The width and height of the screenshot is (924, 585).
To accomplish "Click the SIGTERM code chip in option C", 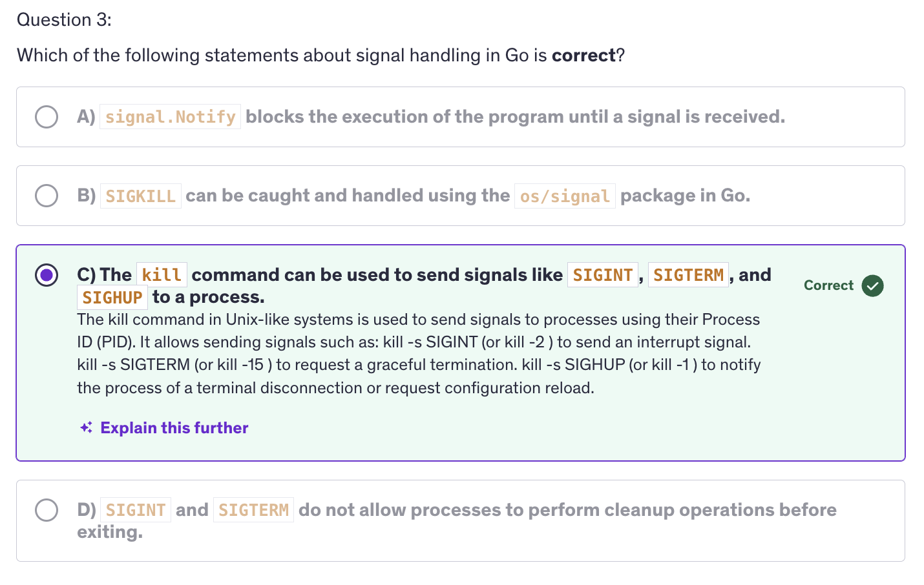I will pos(688,275).
